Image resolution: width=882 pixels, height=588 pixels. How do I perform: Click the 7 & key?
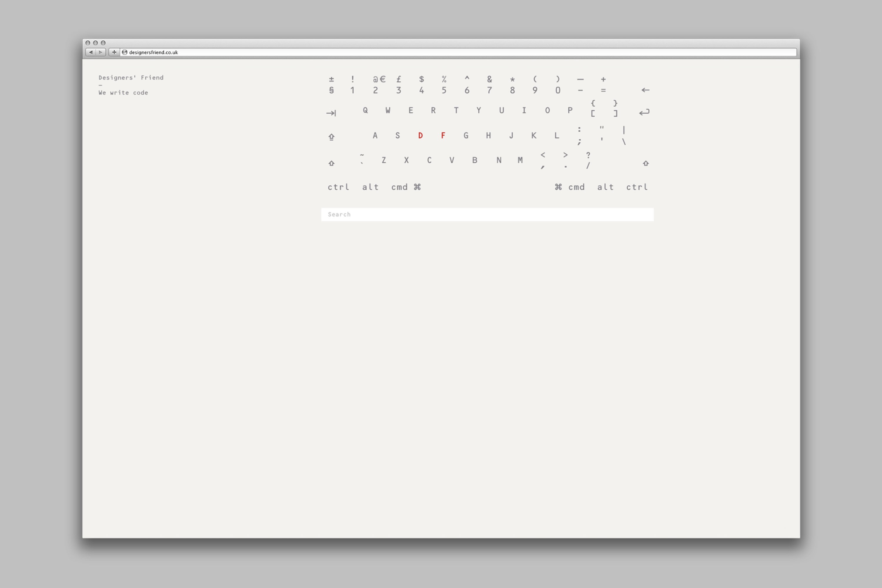(x=490, y=85)
